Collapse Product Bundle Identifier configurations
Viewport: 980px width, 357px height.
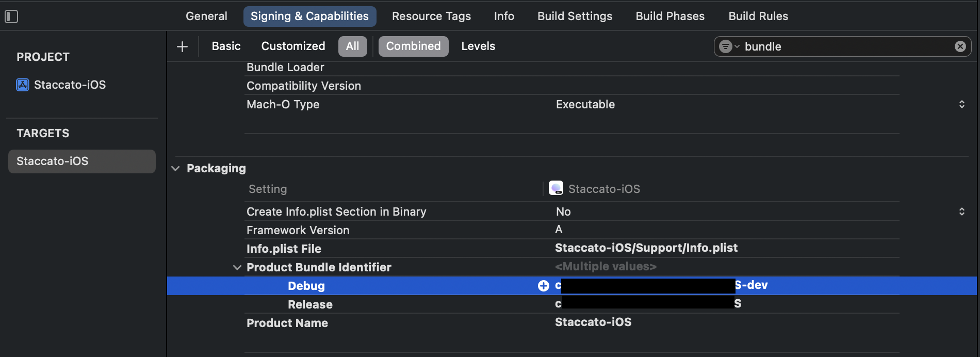pos(237,267)
